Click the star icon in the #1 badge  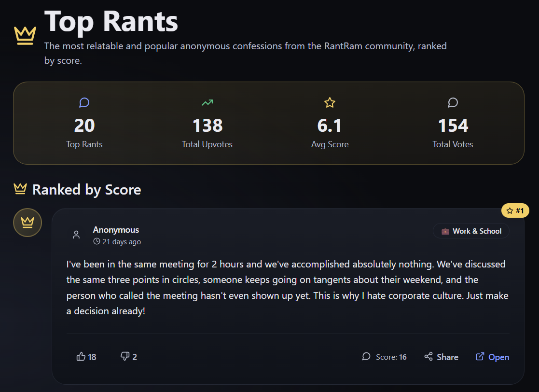[x=510, y=210]
